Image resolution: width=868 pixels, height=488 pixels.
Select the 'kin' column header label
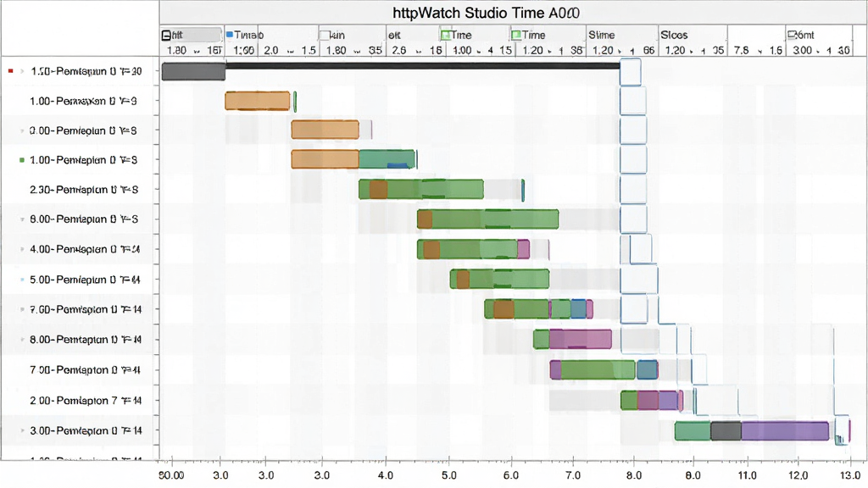[337, 35]
